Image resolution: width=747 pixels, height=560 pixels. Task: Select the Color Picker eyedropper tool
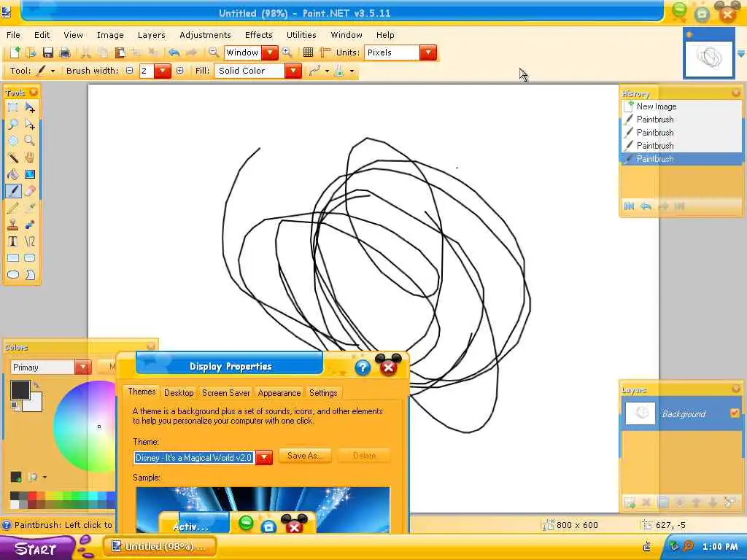coord(30,208)
